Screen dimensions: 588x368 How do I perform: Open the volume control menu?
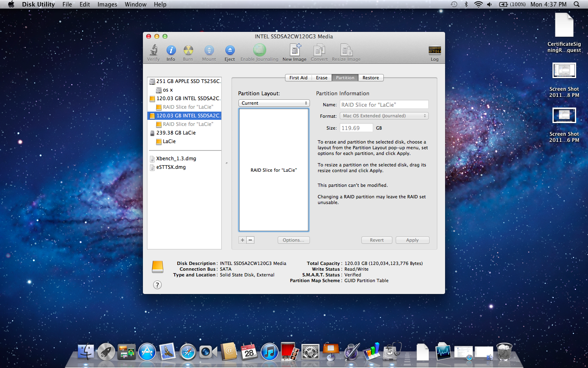pyautogui.click(x=490, y=4)
